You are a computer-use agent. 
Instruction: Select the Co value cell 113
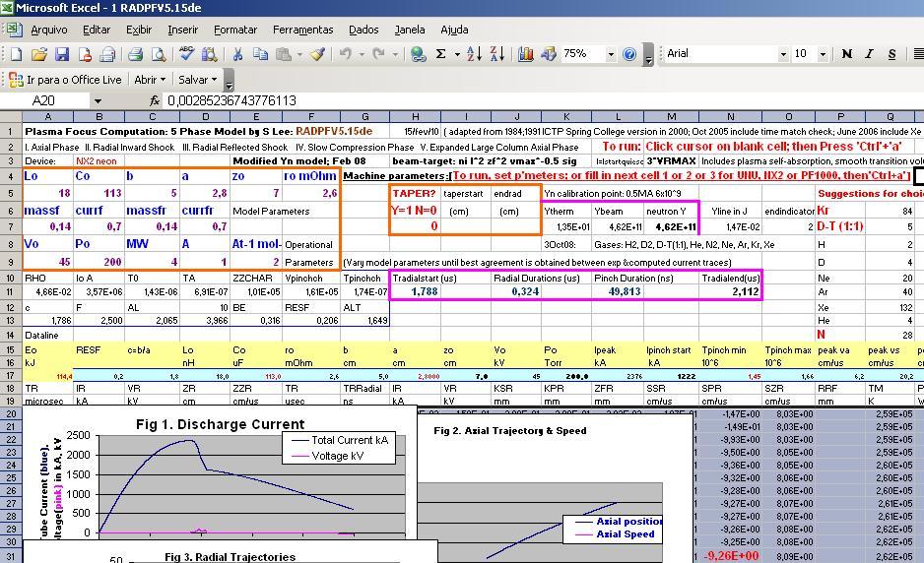coord(99,193)
